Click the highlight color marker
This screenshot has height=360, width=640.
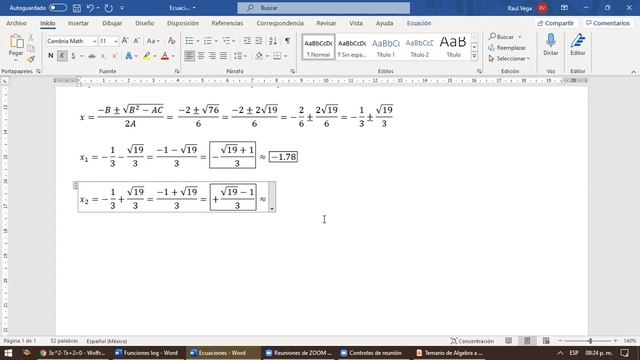(x=147, y=56)
